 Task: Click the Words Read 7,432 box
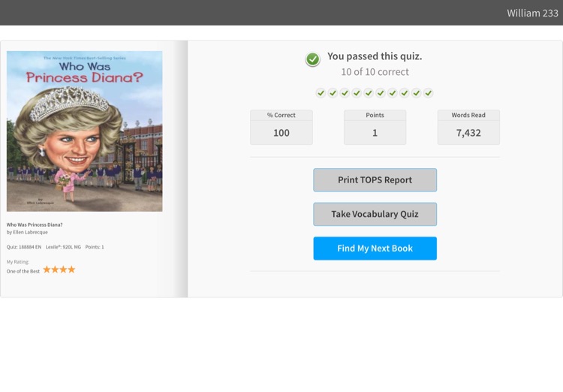pyautogui.click(x=468, y=127)
